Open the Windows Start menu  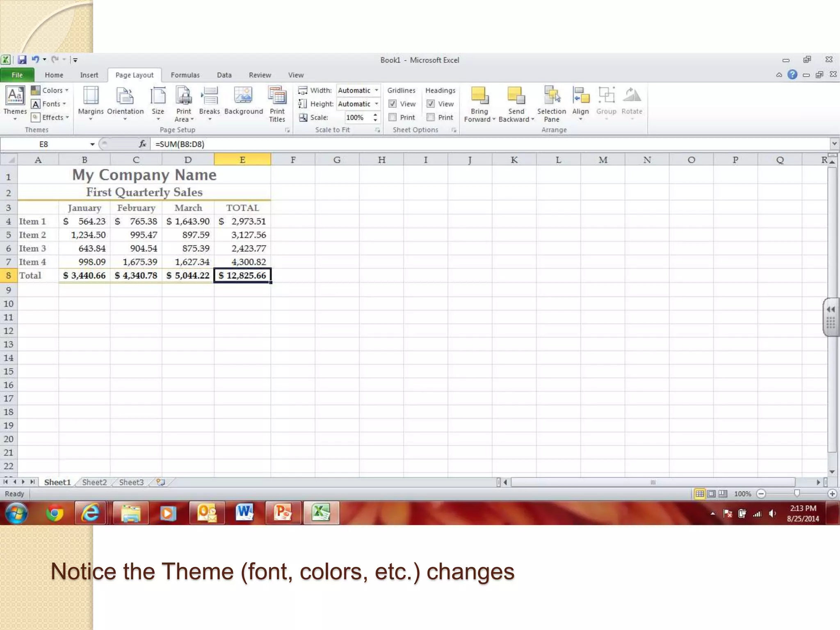click(16, 513)
